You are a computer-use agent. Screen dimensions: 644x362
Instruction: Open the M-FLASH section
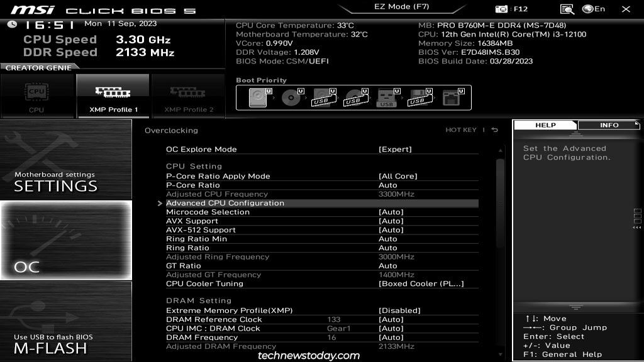click(x=65, y=321)
